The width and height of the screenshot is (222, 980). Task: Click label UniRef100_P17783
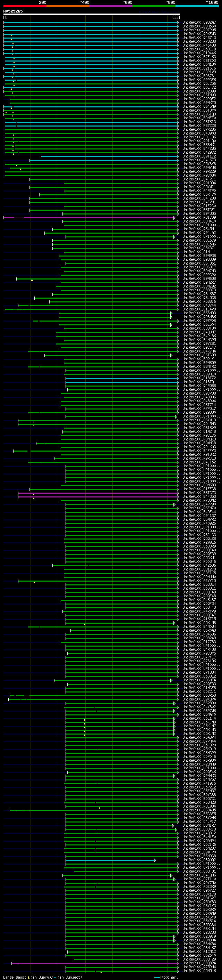tap(199, 642)
